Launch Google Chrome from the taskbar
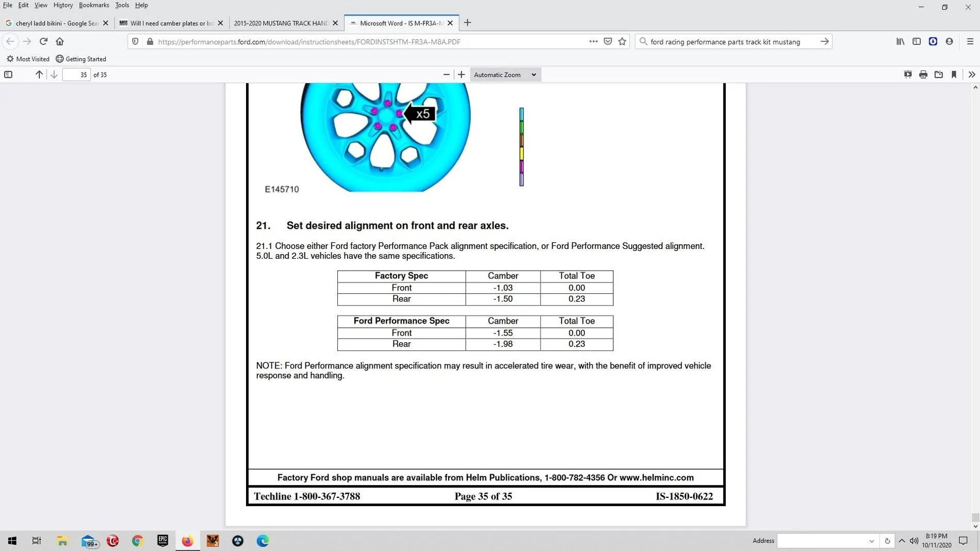Screen dimensions: 980x551 click(x=137, y=541)
